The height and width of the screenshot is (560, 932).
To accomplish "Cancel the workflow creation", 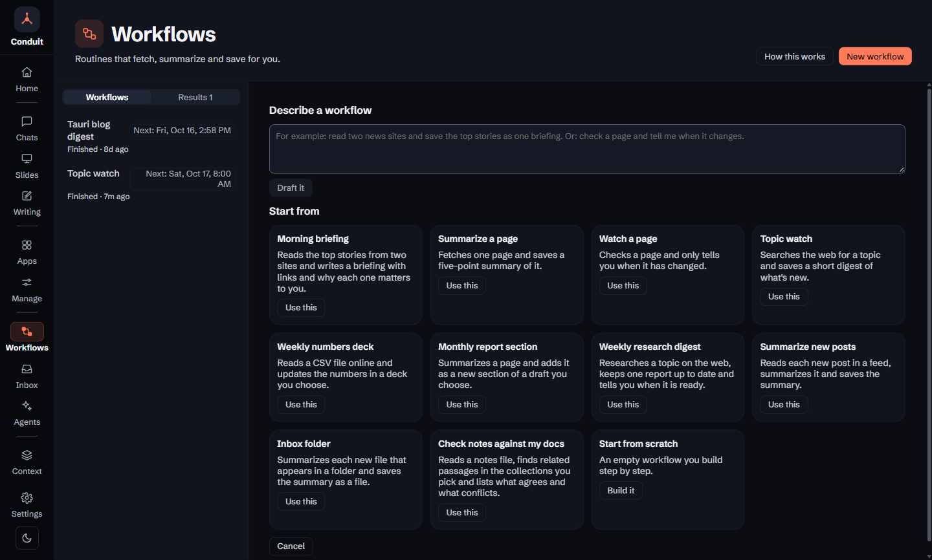I will tap(291, 546).
